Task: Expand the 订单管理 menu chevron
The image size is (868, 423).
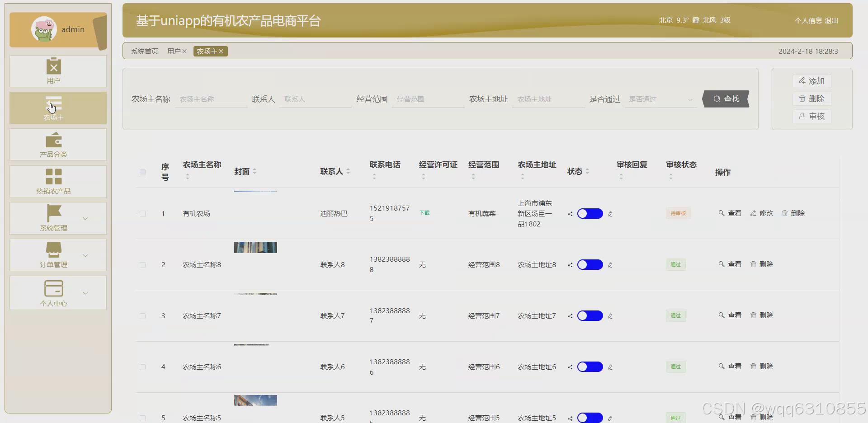Action: click(85, 255)
